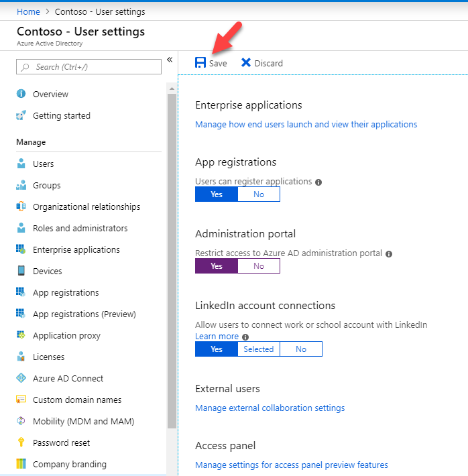Click info icon beside Users can register applications
This screenshot has width=468, height=476.
click(x=318, y=182)
